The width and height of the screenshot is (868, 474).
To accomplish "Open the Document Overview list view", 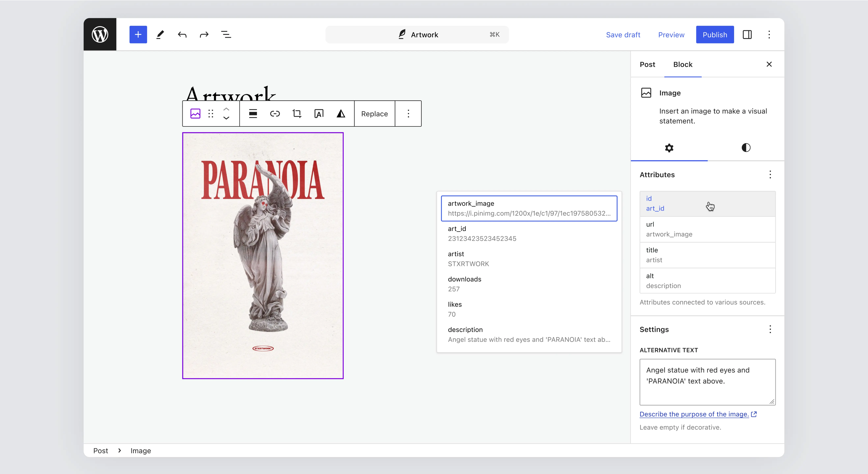I will tap(226, 34).
